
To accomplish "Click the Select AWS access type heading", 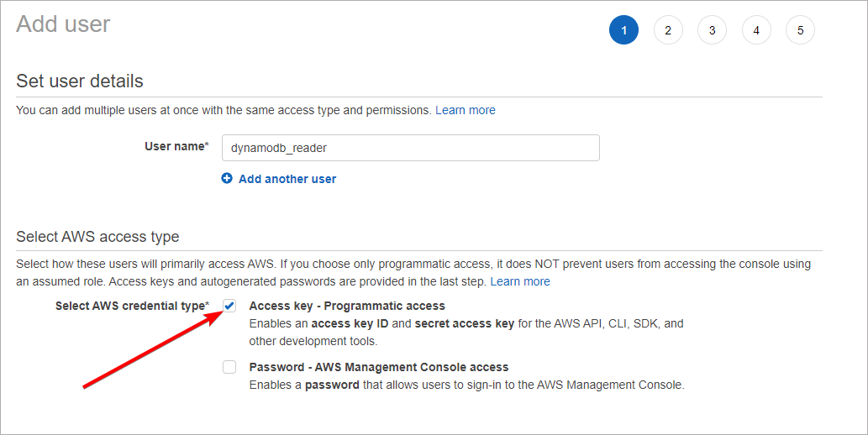I will coord(97,237).
